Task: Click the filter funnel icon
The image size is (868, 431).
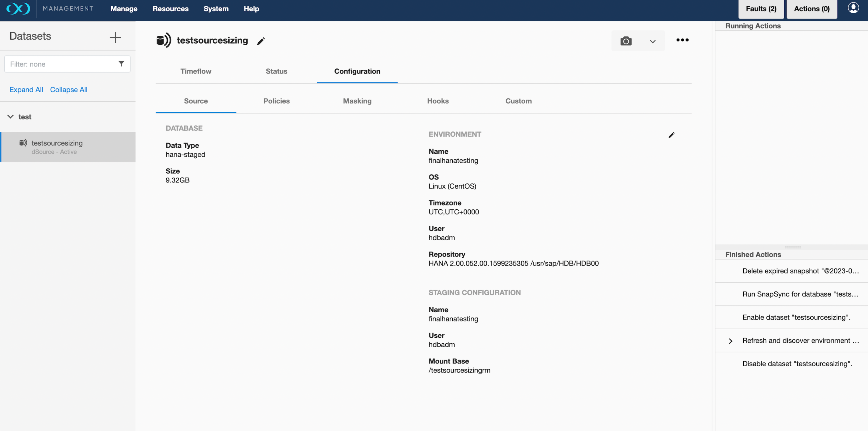Action: tap(121, 64)
